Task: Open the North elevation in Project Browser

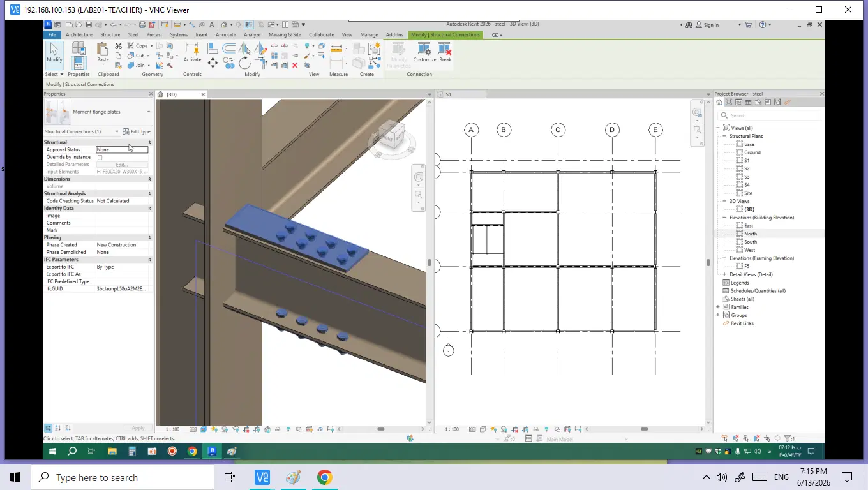Action: click(x=750, y=234)
